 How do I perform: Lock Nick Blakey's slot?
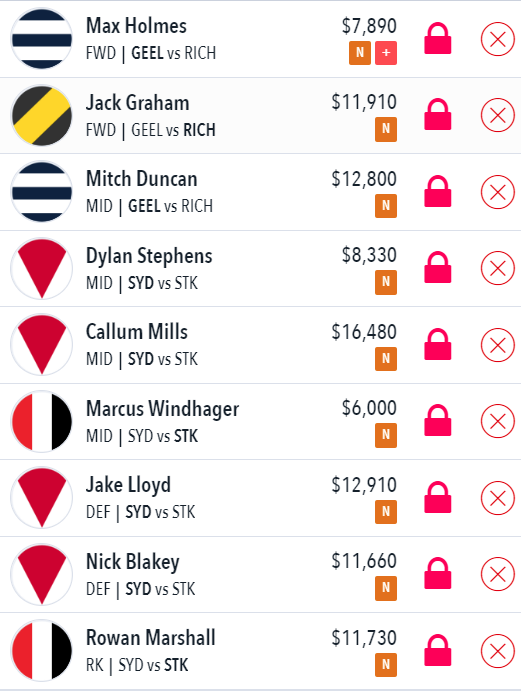tap(437, 574)
